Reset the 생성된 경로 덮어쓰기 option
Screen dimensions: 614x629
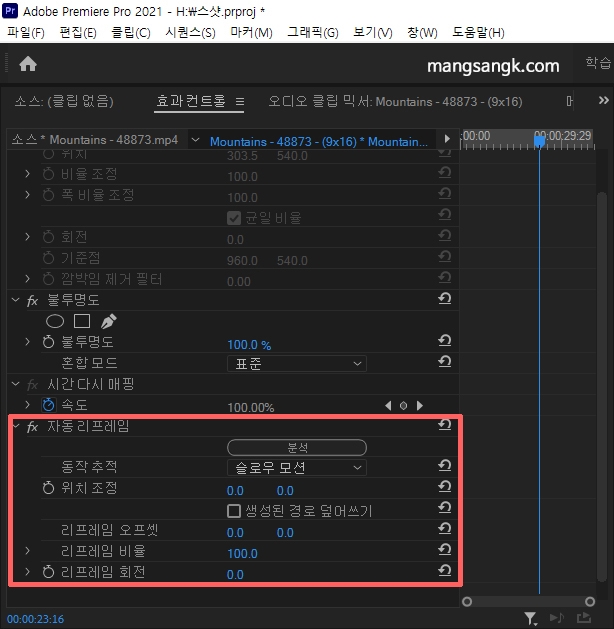(444, 508)
